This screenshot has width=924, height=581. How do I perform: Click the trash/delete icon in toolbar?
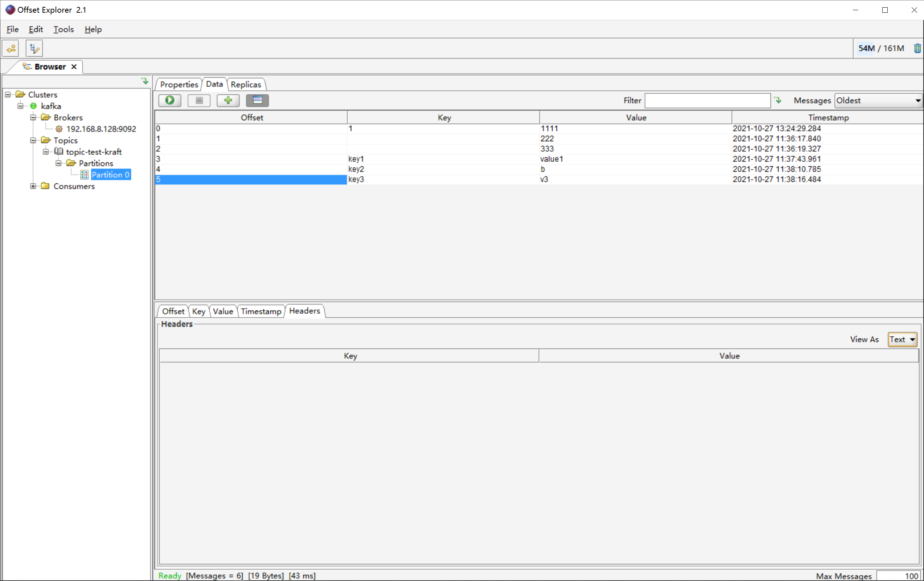917,48
